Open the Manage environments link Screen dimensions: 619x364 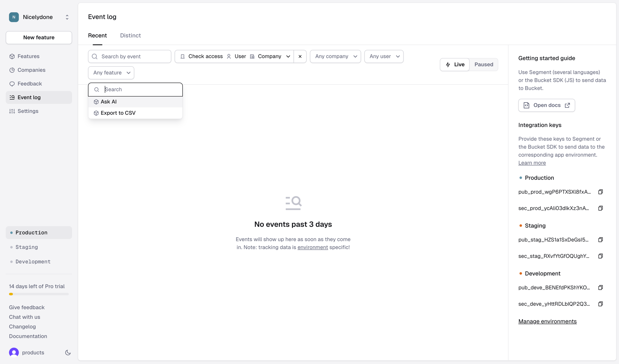[547, 321]
